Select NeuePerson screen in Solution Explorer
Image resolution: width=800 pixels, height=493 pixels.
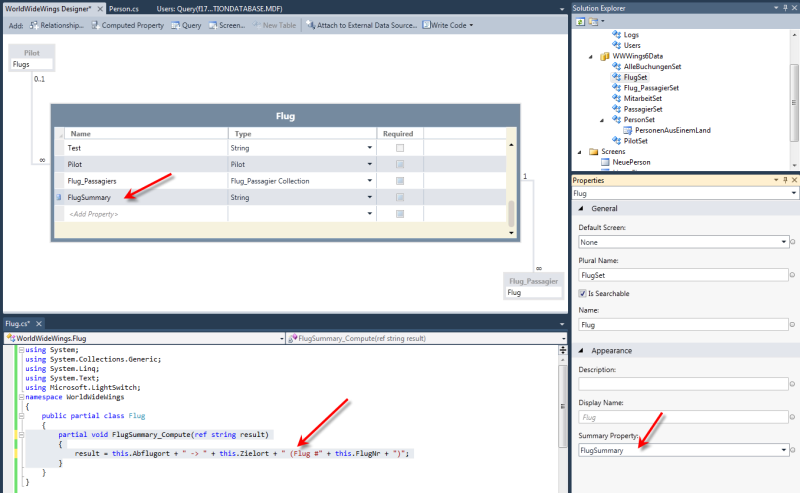tap(632, 162)
